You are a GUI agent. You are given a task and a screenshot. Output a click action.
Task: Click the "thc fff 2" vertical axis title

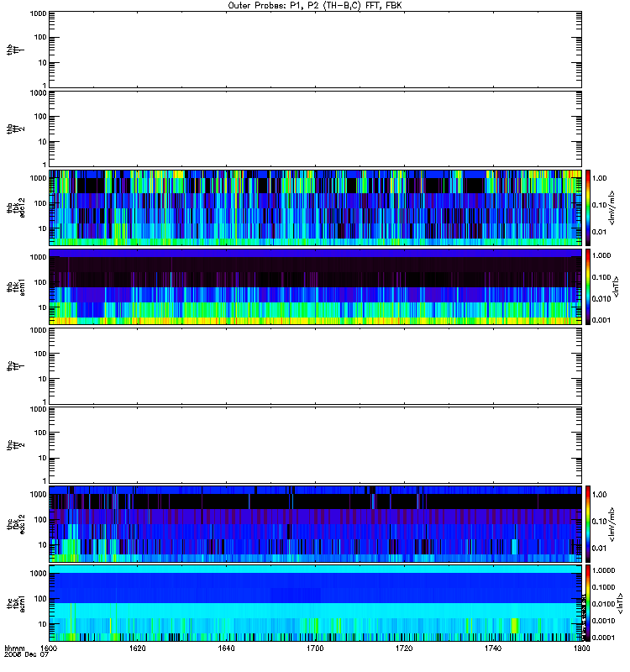click(16, 445)
